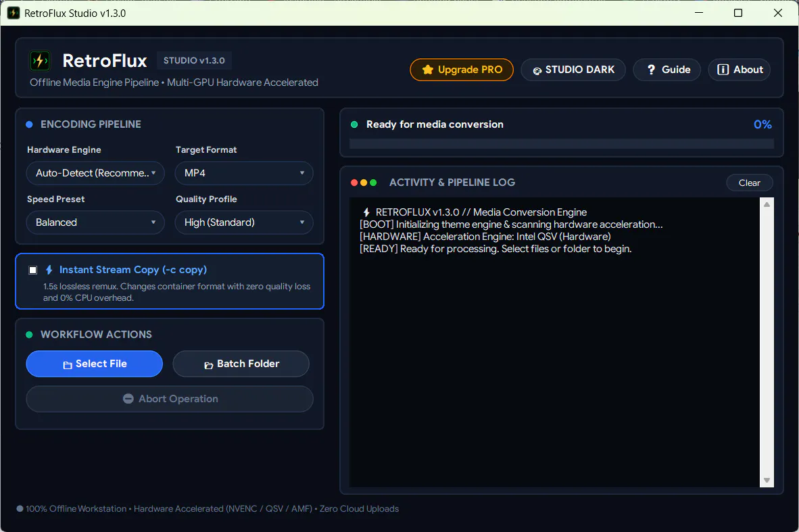
Task: Enable the Instant Stream Copy checkbox
Action: [x=32, y=270]
